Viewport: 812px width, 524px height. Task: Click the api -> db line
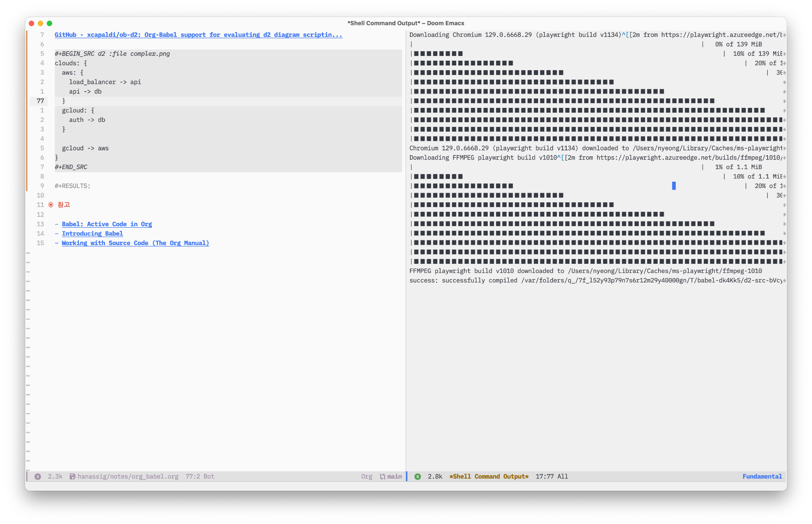click(x=85, y=92)
